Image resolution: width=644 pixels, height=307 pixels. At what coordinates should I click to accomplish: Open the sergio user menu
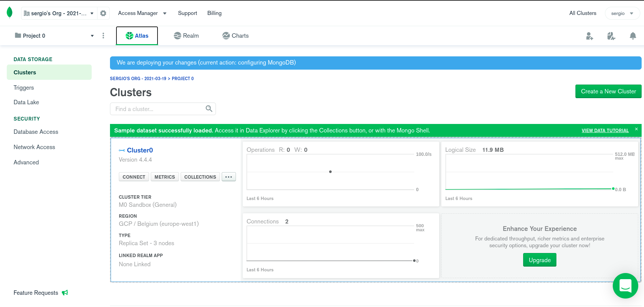(622, 13)
